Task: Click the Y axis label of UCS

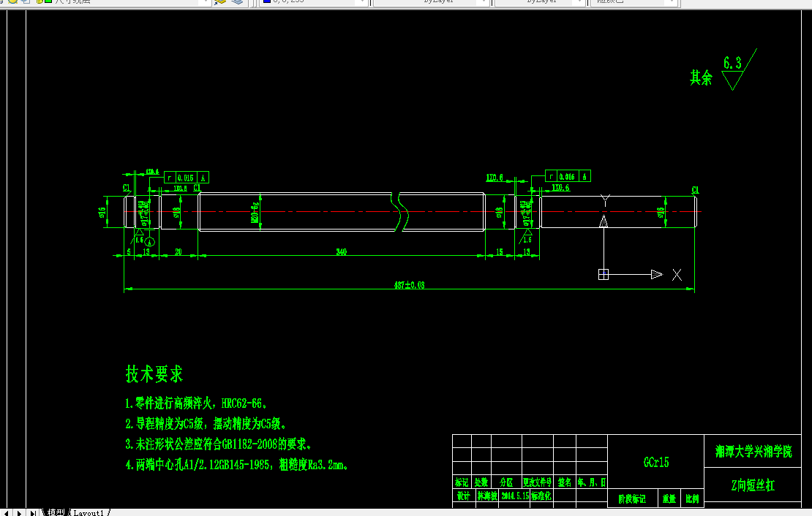Action: point(605,200)
